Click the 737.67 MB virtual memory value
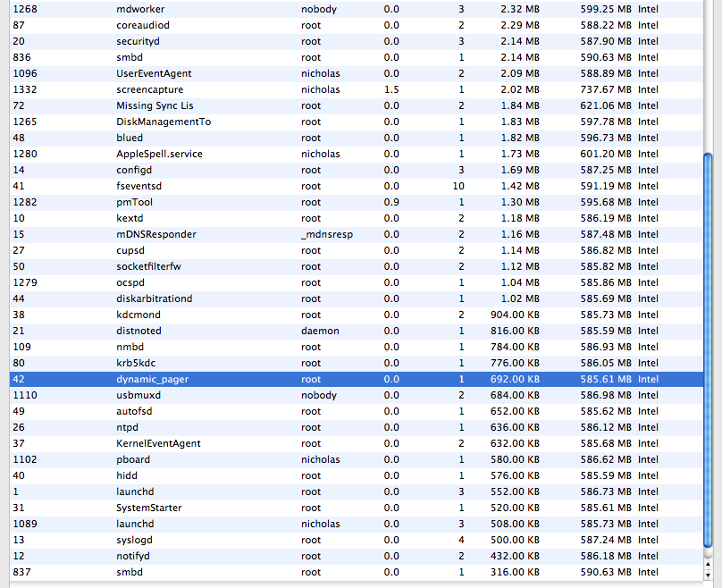The height and width of the screenshot is (588, 722). coord(606,89)
